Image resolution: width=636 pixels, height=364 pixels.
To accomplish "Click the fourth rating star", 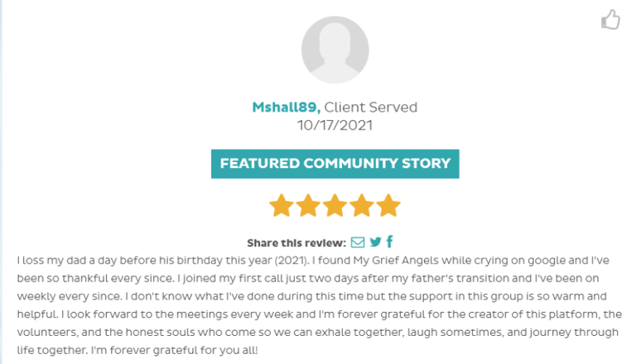I will (x=361, y=205).
